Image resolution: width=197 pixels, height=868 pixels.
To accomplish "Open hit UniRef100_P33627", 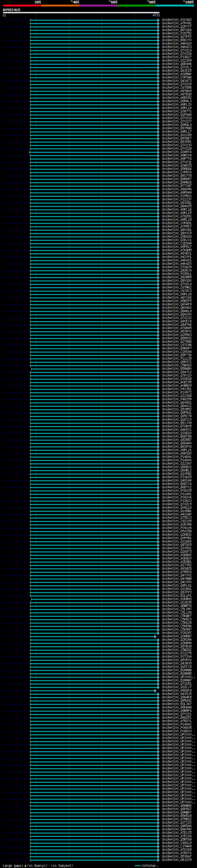I will (177, 57).
